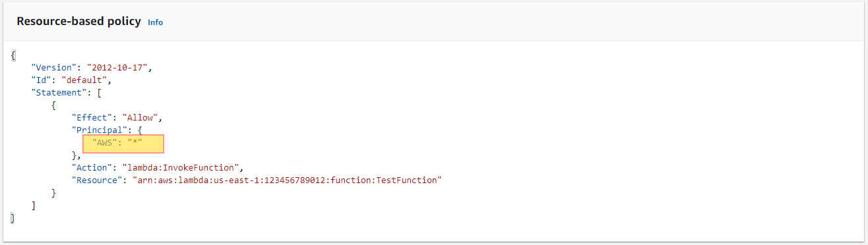
Task: Click the final closing curly brace
Action: click(13, 217)
